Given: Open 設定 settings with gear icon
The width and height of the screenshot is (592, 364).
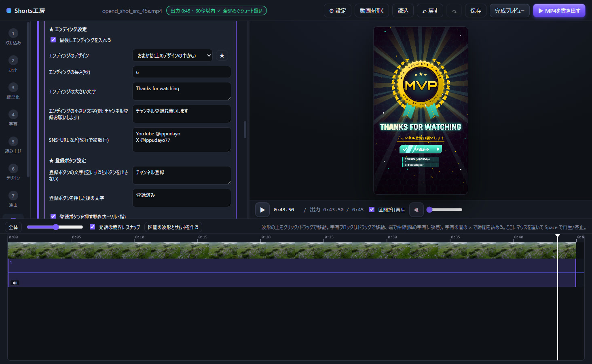Looking at the screenshot, I should (338, 11).
